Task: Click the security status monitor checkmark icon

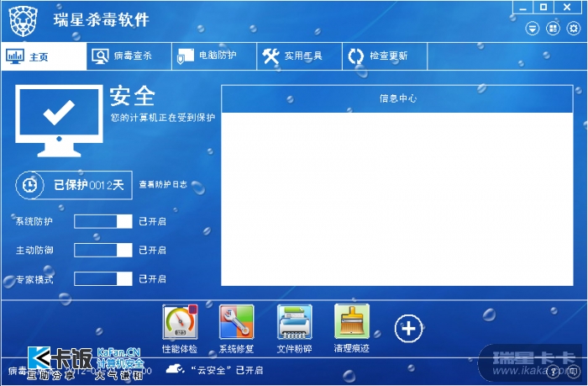Action: (60, 120)
